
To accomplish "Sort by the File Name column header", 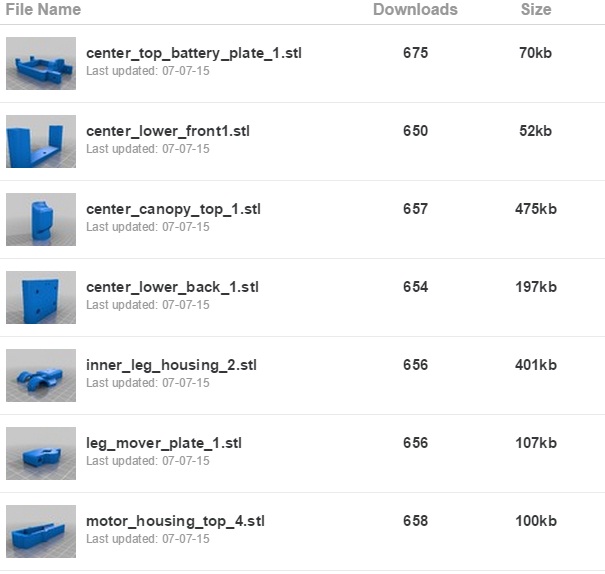I will click(43, 9).
